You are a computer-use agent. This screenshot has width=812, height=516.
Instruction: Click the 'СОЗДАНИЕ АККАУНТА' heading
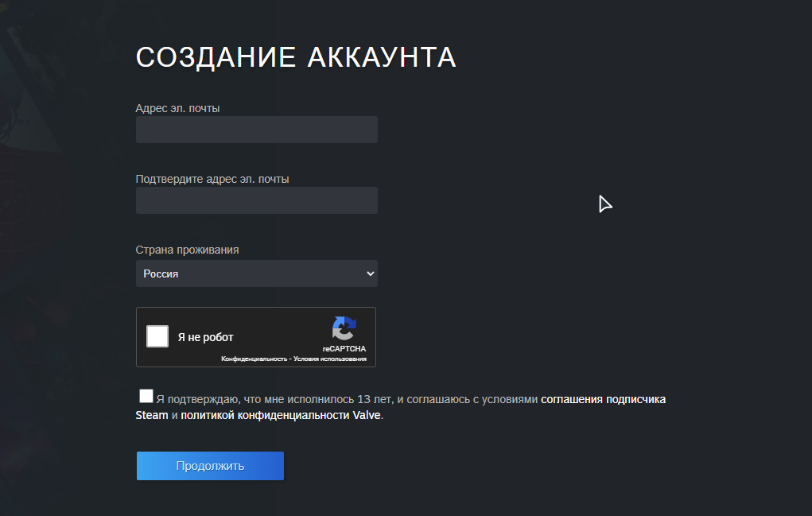296,57
